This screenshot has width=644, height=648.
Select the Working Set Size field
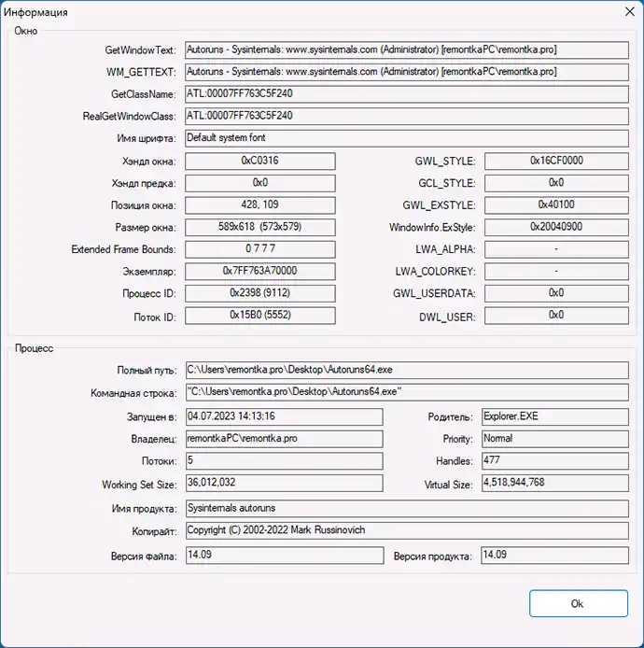[x=285, y=483]
